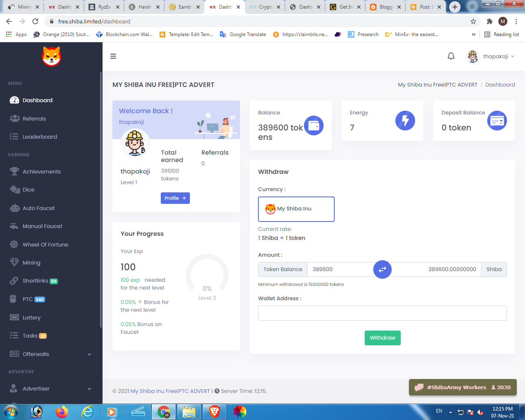This screenshot has height=420, width=525.
Task: Click the Wheel Of Fortune icon
Action: tap(14, 244)
